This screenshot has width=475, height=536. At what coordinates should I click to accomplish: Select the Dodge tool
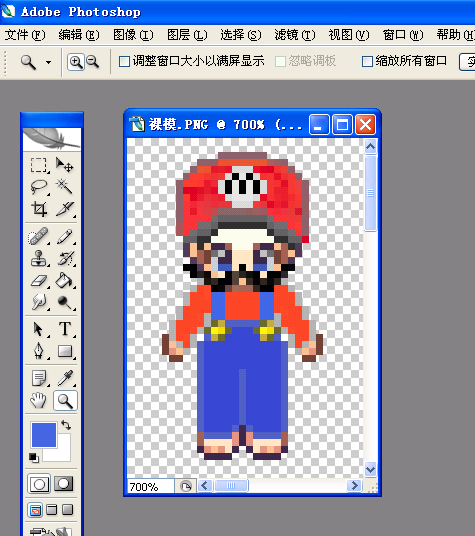point(64,302)
